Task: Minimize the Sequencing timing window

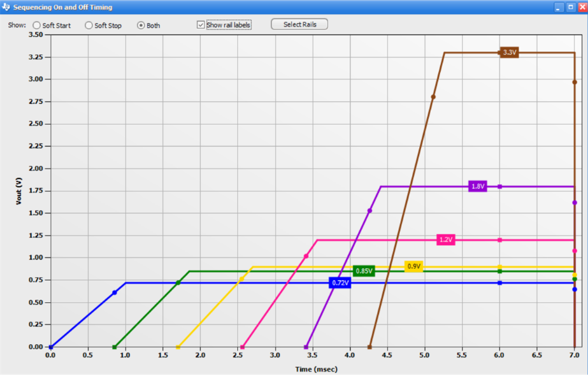Action: click(559, 7)
